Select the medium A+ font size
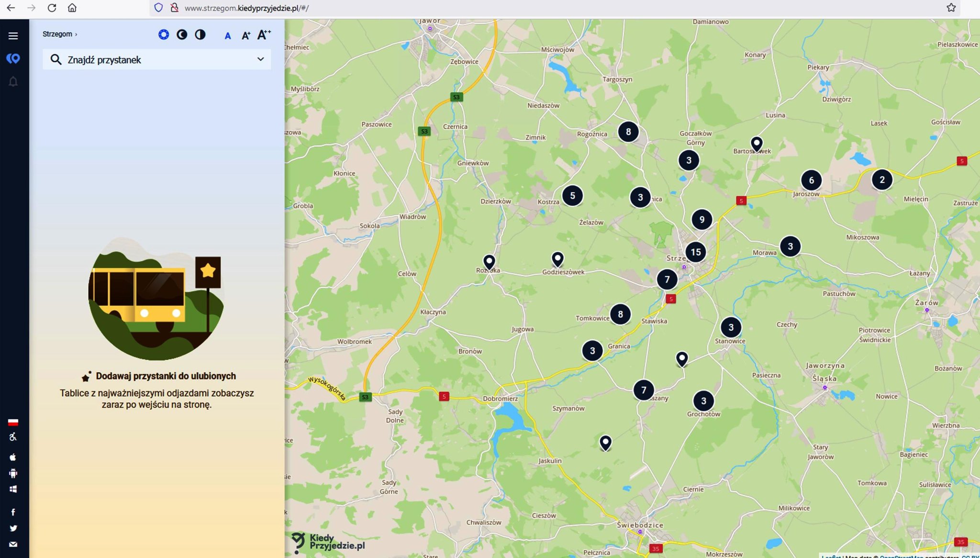Screen dimensions: 980x558 coord(245,35)
